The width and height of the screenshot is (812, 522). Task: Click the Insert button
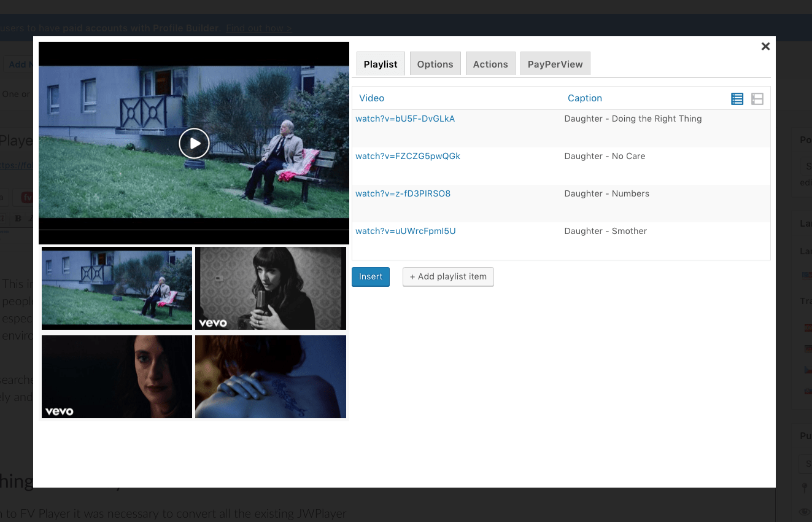(371, 276)
